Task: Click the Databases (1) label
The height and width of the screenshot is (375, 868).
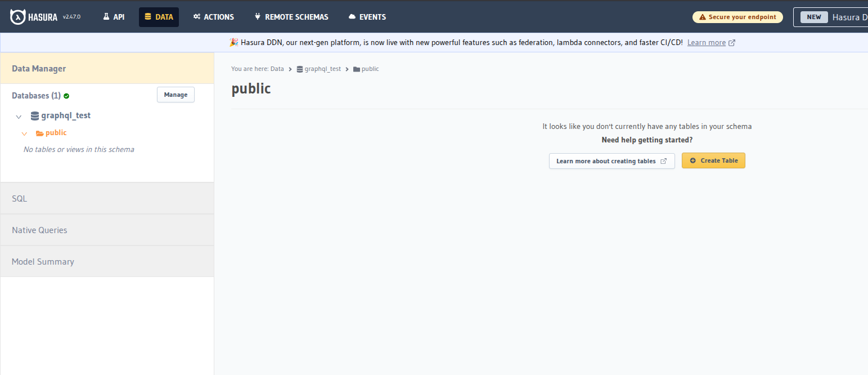Action: (x=36, y=96)
